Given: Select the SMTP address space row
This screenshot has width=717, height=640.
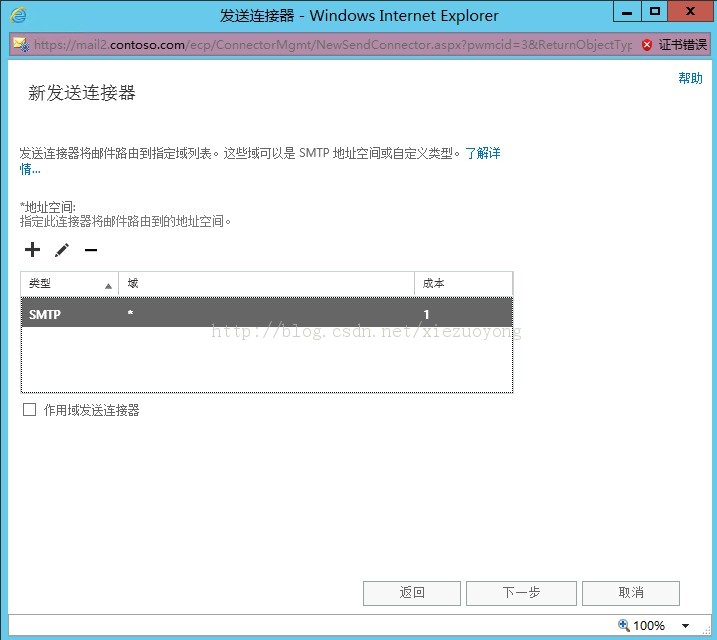Looking at the screenshot, I should tap(266, 314).
